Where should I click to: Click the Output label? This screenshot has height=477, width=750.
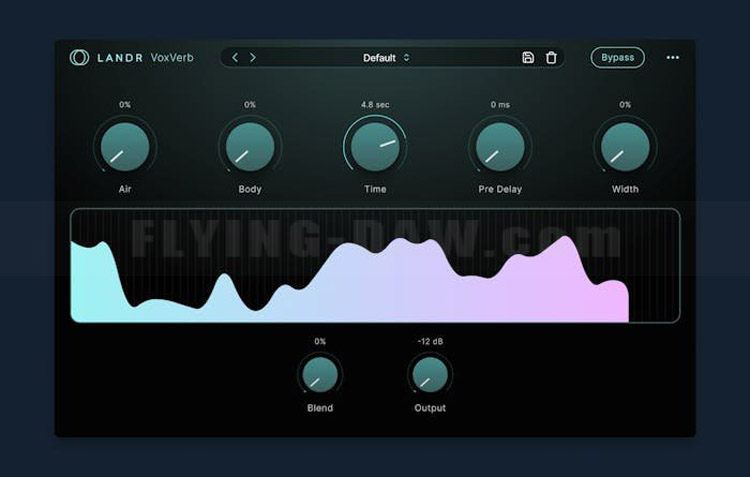[x=430, y=408]
